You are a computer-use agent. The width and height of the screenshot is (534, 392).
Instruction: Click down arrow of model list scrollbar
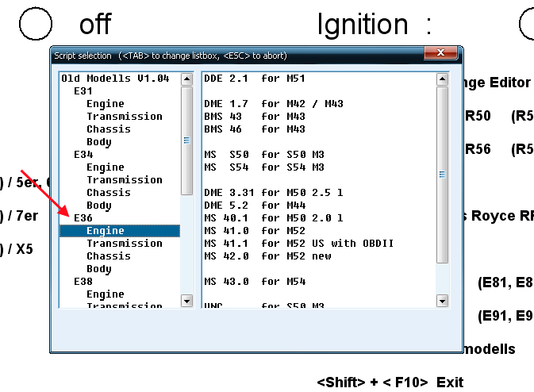click(x=186, y=301)
